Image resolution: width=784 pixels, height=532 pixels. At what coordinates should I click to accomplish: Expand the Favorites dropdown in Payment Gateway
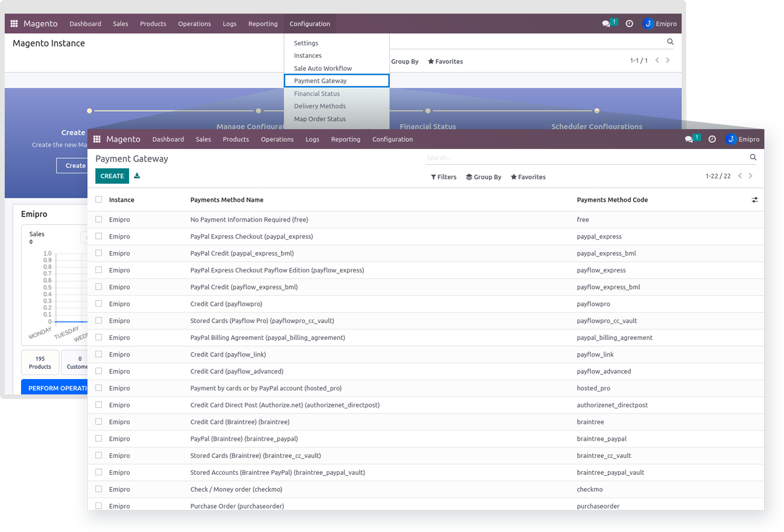coord(528,177)
